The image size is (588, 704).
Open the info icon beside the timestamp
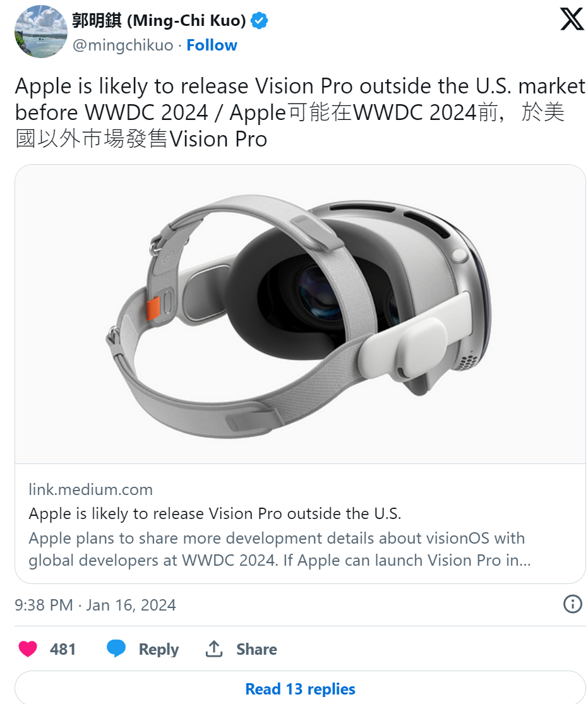[572, 604]
